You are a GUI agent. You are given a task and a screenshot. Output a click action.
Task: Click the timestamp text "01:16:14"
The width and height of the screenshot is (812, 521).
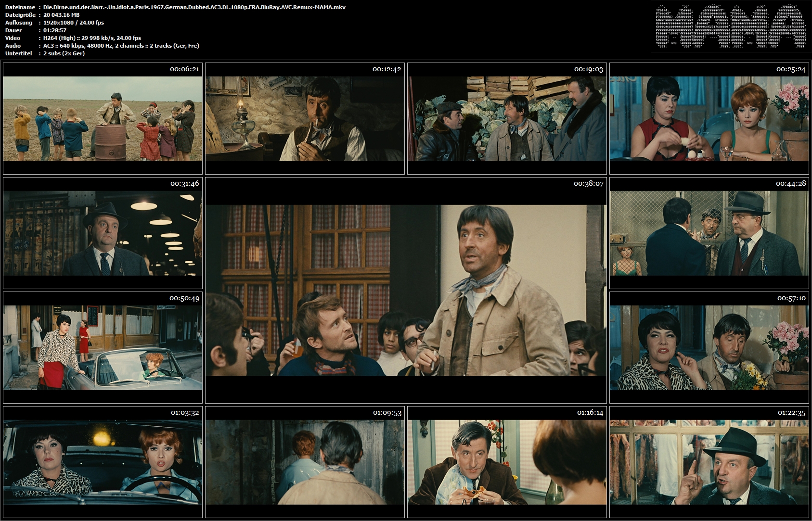[590, 412]
